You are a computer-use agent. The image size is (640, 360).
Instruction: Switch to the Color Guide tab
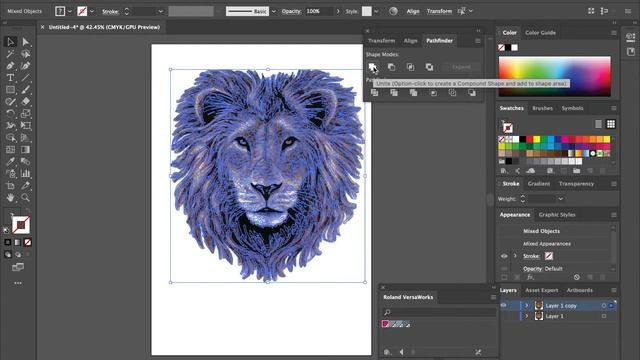(540, 33)
